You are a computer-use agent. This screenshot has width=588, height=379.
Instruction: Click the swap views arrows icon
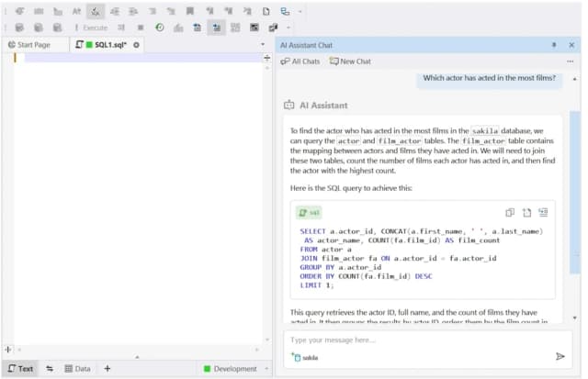tap(50, 369)
